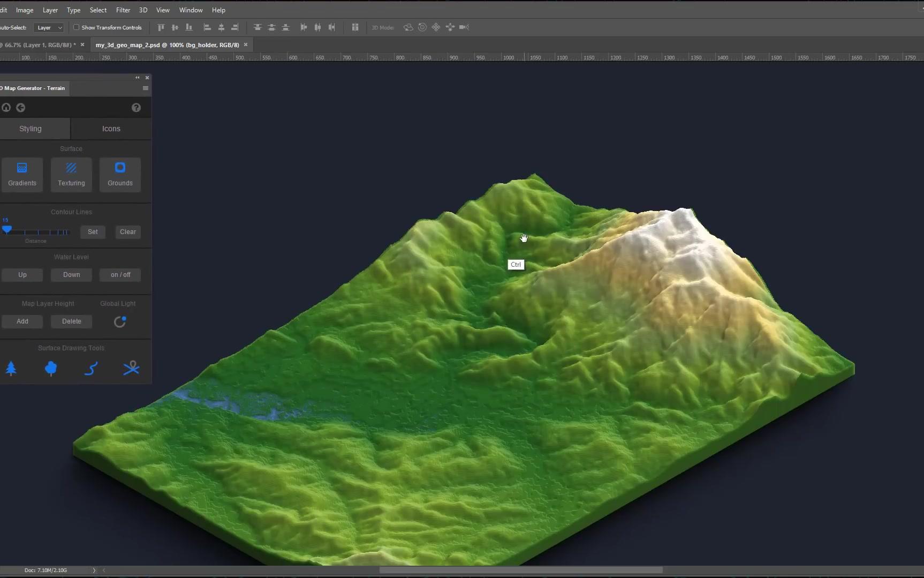Switch to the Icons tab
Viewport: 924px width, 578px height.
click(111, 129)
